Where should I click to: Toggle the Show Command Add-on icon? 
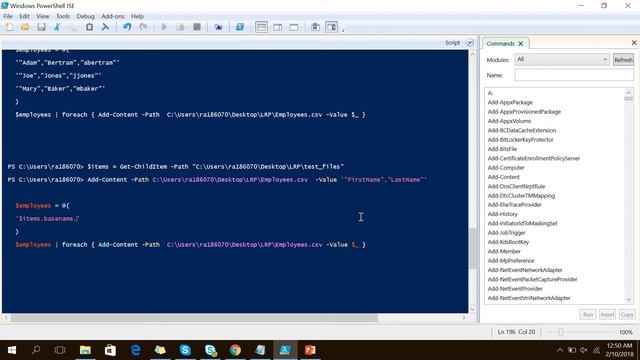pos(331,27)
